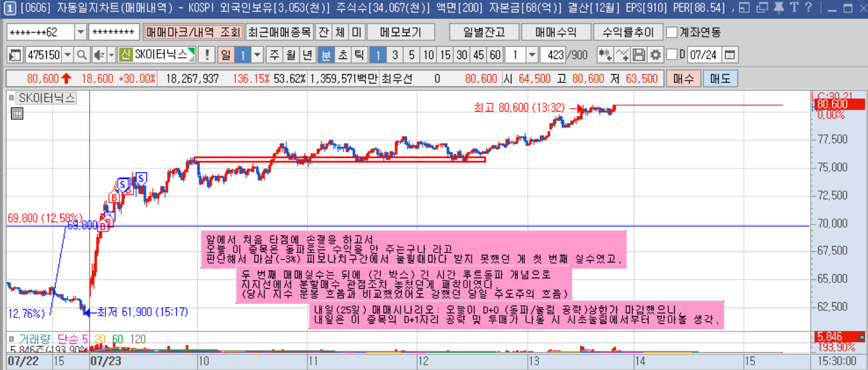Expand the speaker options dropdown arrow

tap(111, 55)
